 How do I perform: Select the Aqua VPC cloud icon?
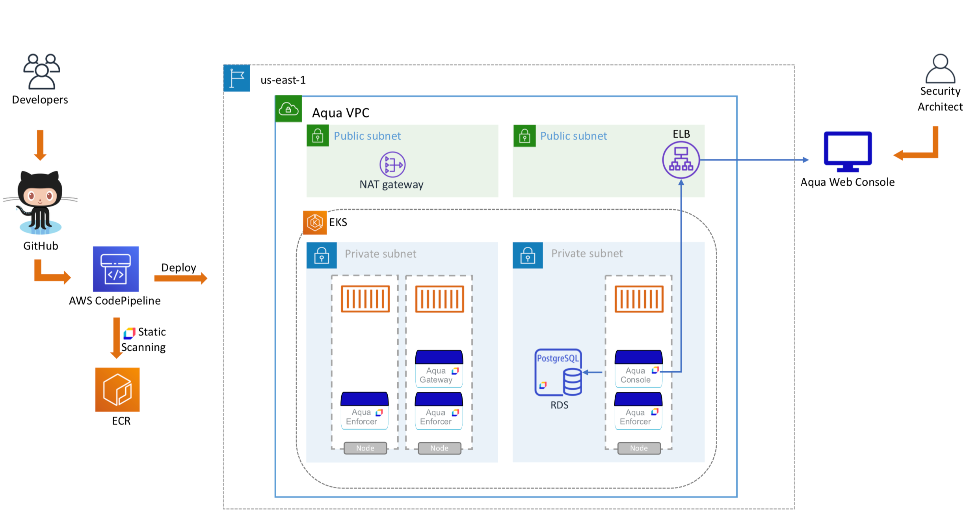point(288,109)
